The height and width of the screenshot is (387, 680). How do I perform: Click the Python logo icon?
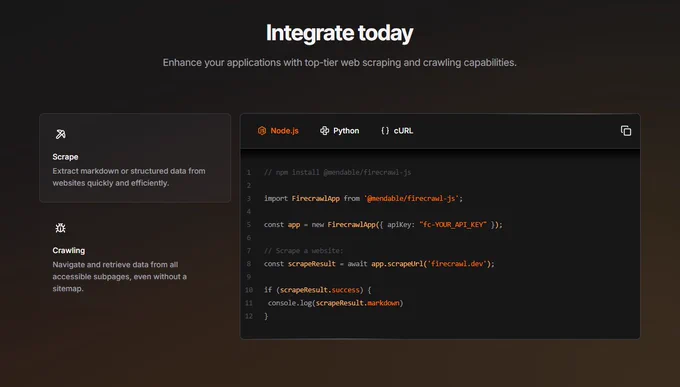coord(324,131)
